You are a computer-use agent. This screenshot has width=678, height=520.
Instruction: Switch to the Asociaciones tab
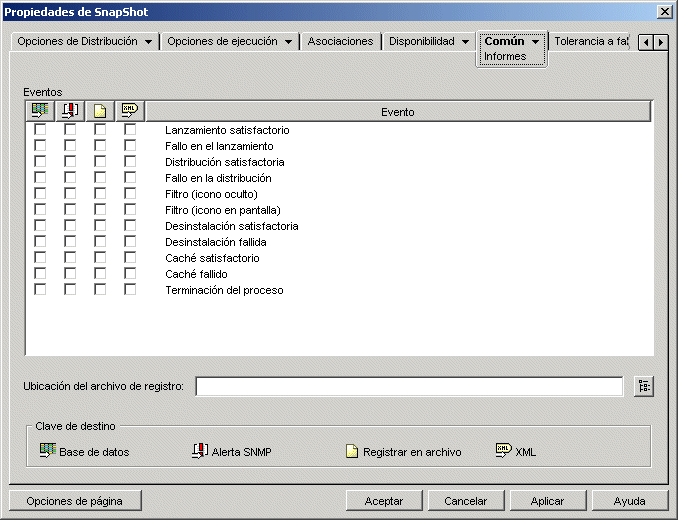coord(340,42)
